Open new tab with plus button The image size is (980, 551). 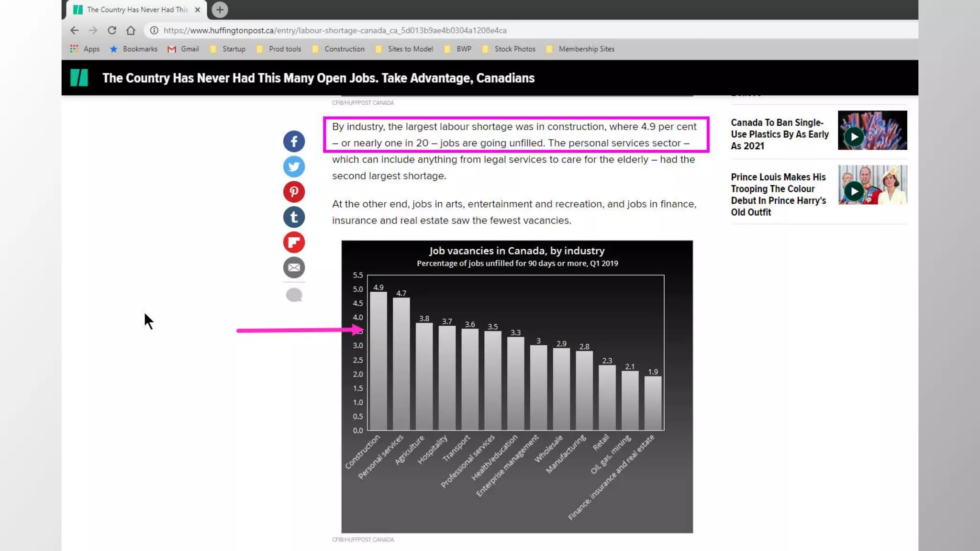tap(220, 10)
